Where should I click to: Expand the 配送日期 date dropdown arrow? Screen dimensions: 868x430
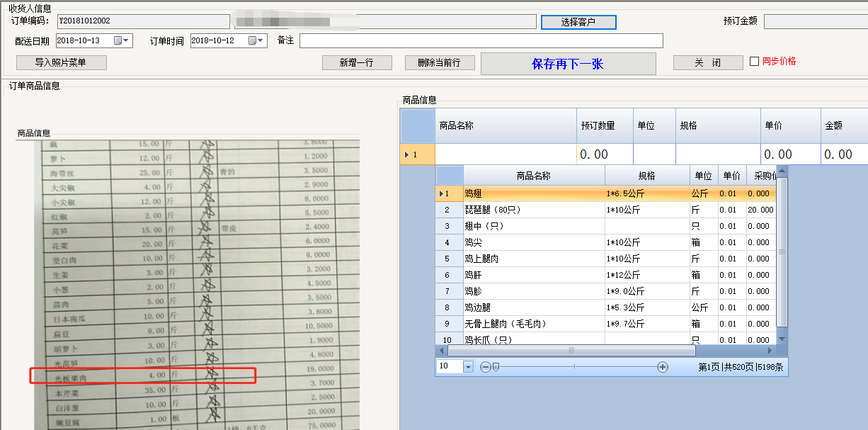[127, 41]
